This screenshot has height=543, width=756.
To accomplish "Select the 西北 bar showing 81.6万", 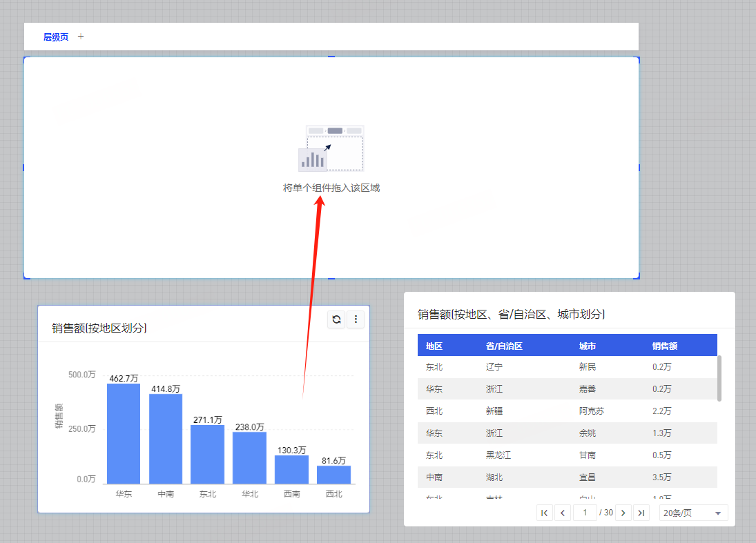I will [x=333, y=475].
